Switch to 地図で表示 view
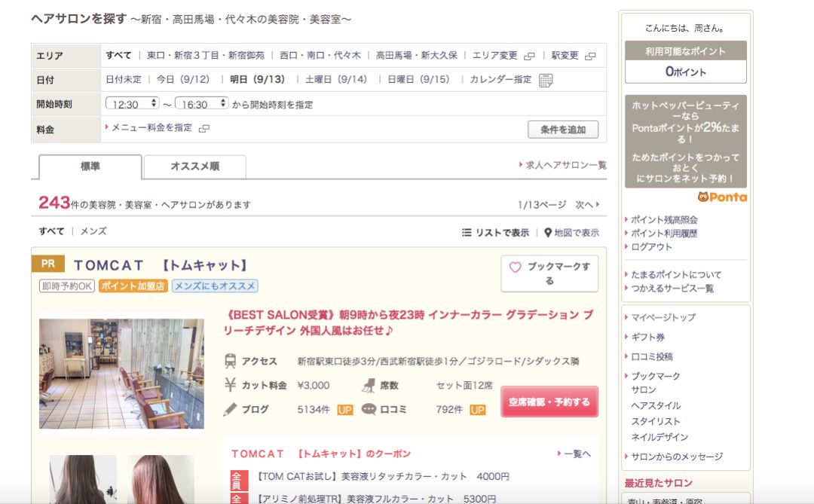Image resolution: width=814 pixels, height=504 pixels. (x=577, y=233)
